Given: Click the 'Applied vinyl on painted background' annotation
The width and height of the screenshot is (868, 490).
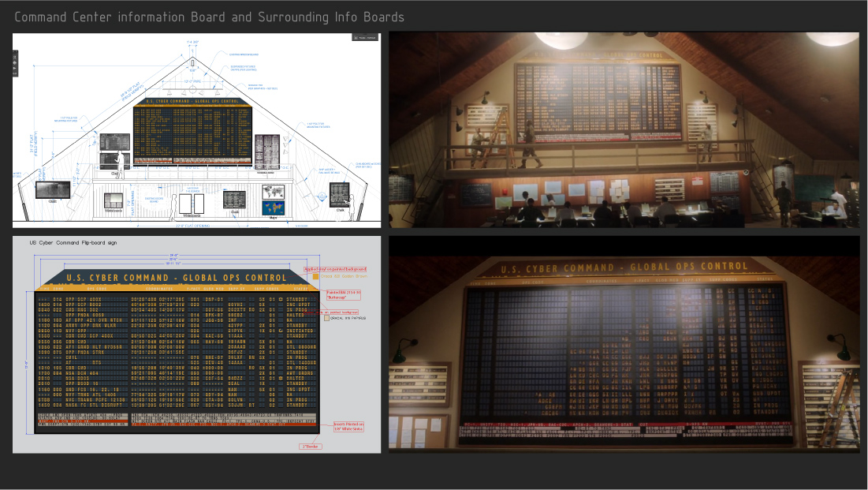Looking at the screenshot, I should pos(335,269).
